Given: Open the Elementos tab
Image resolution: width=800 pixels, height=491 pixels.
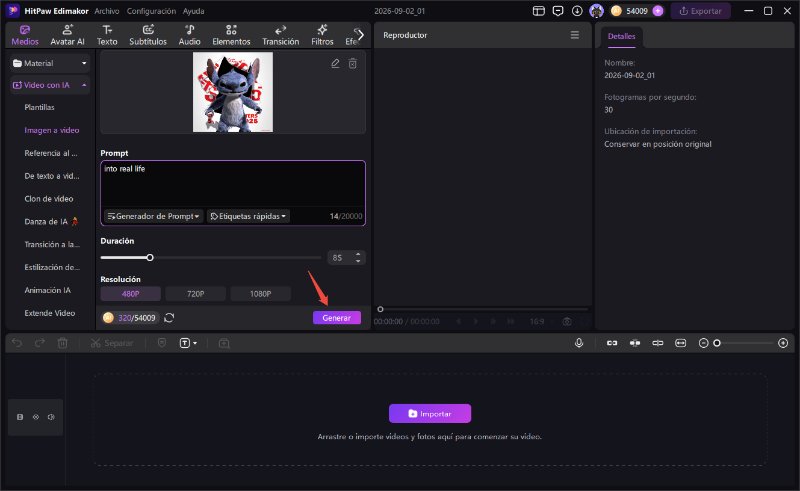Looking at the screenshot, I should pyautogui.click(x=231, y=35).
